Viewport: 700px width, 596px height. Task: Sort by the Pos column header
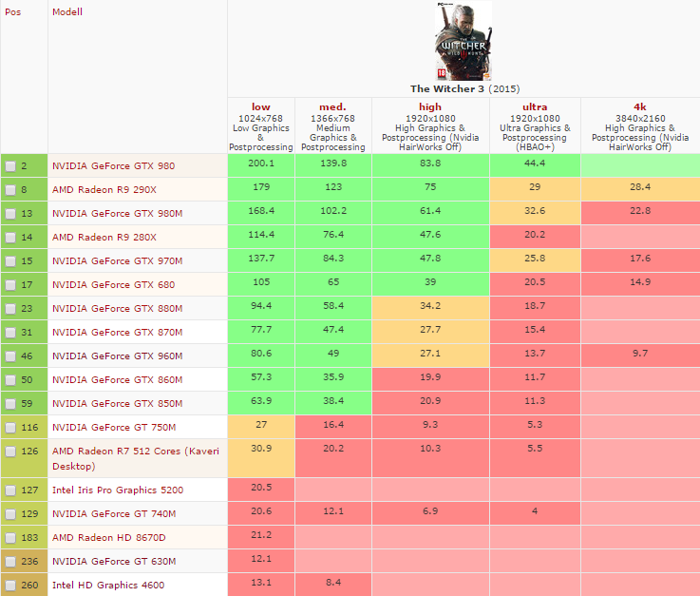coord(12,12)
